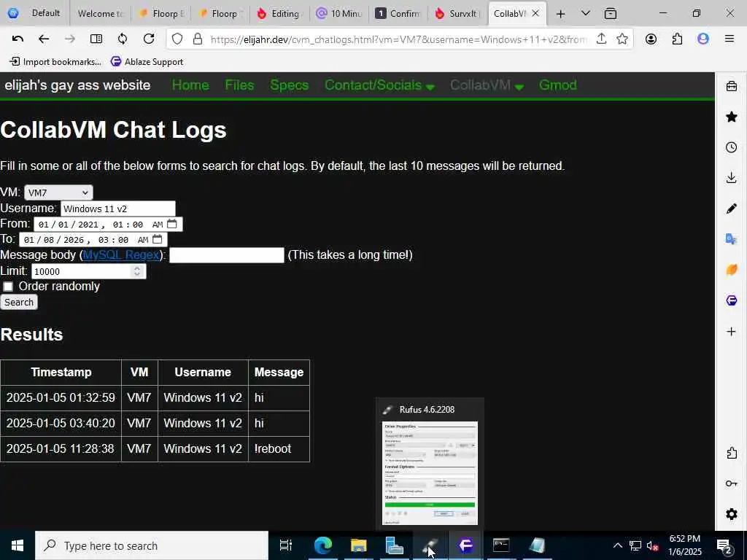This screenshot has height=560, width=747.
Task: Click the Username input field
Action: click(117, 209)
